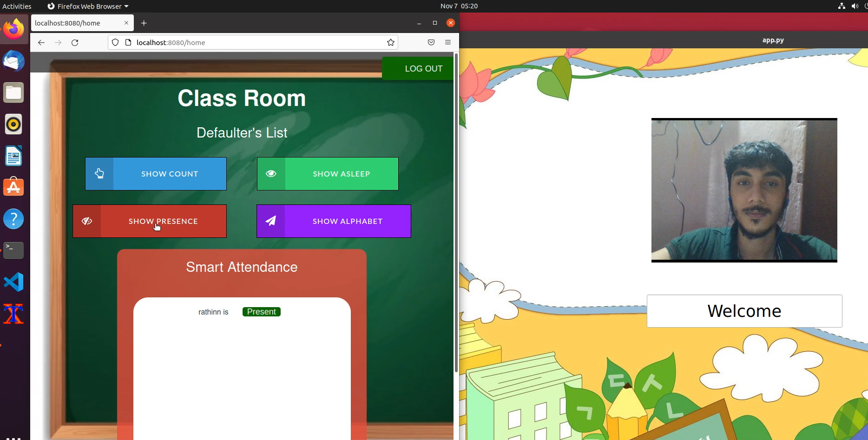
Task: Click the Defaulter's List heading
Action: [242, 133]
